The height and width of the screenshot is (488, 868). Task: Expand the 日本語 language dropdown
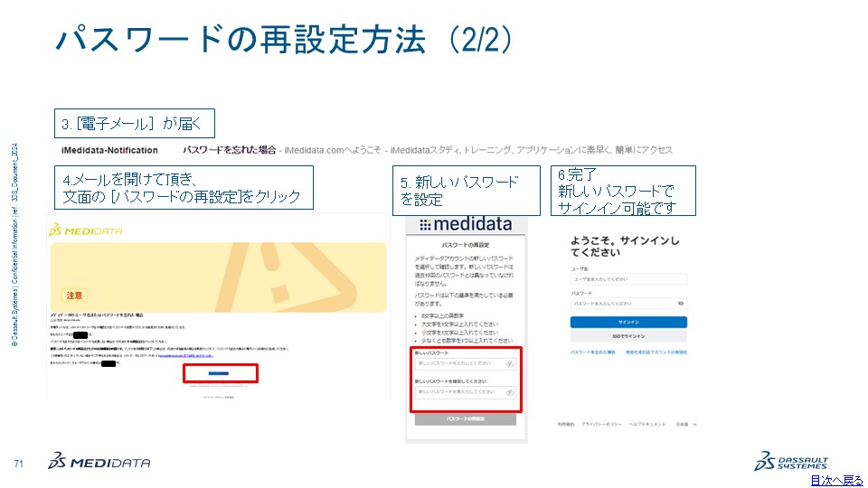coord(686,425)
